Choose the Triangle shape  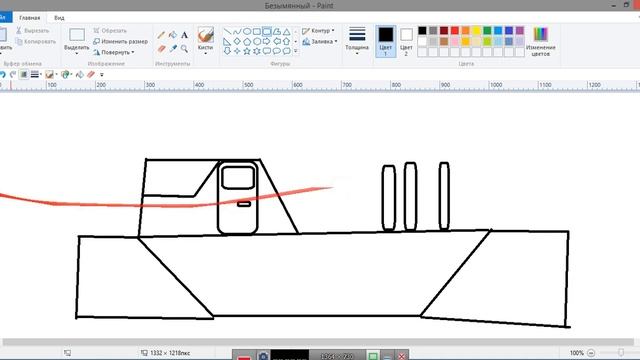[287, 31]
